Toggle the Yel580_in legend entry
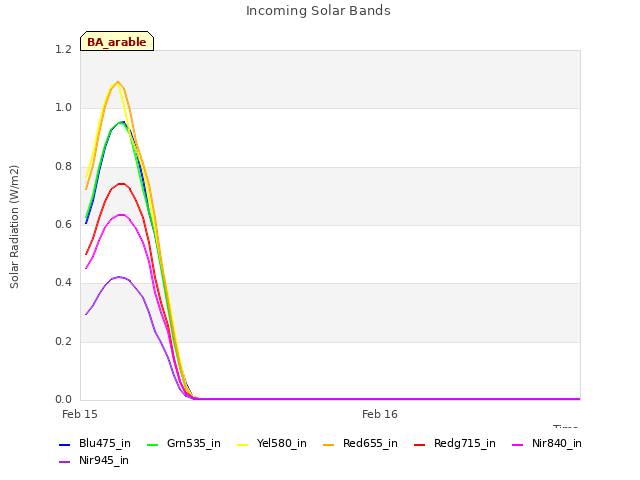640x480 pixels. 272,443
